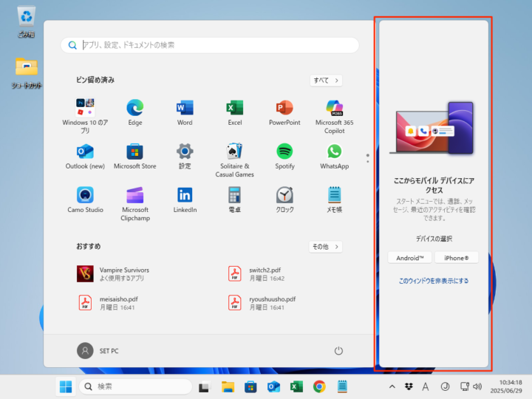Expand hidden system tray icons chevron
The image size is (532, 399).
point(392,386)
